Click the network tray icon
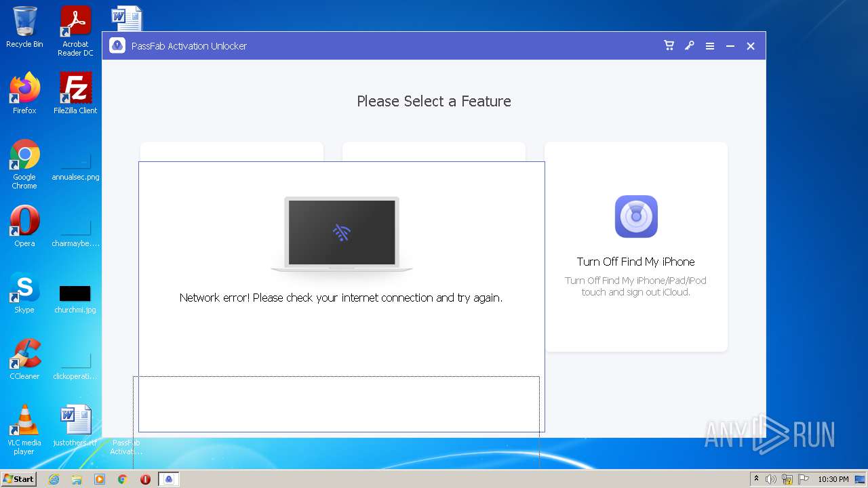 click(x=787, y=479)
